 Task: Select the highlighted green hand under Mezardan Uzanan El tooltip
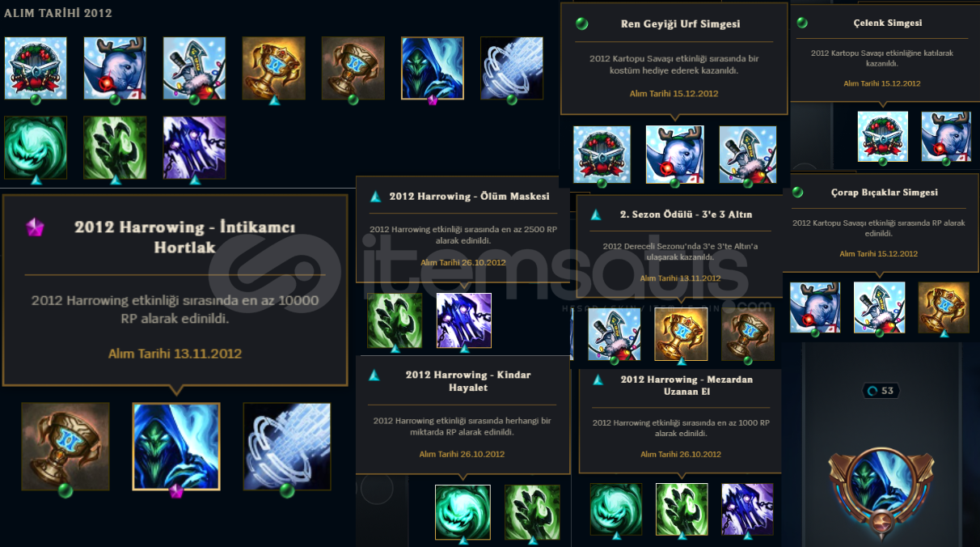pos(682,510)
